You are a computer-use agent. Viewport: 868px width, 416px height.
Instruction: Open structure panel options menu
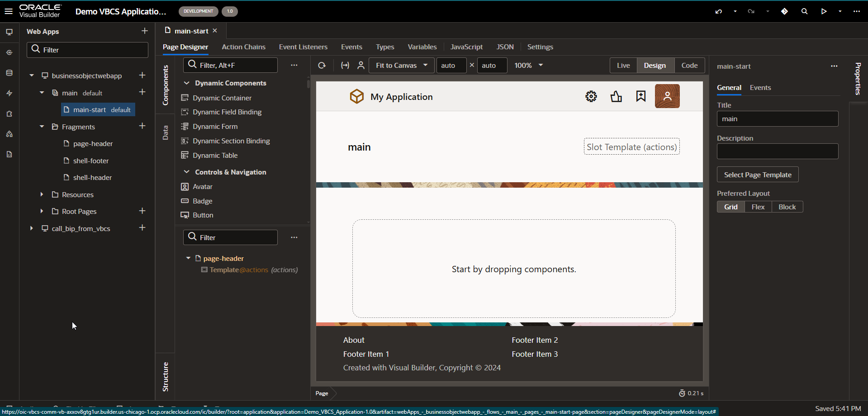tap(294, 237)
